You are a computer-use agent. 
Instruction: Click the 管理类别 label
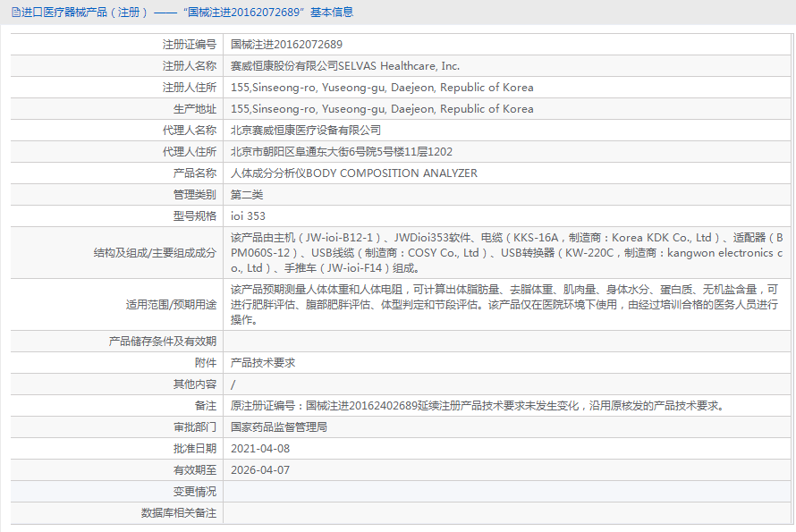click(195, 195)
